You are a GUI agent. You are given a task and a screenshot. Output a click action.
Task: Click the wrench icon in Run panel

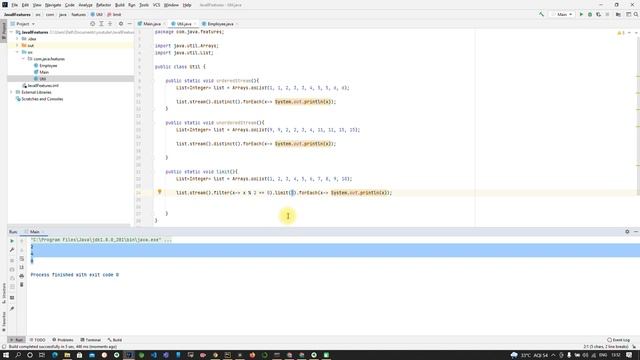[x=12, y=250]
